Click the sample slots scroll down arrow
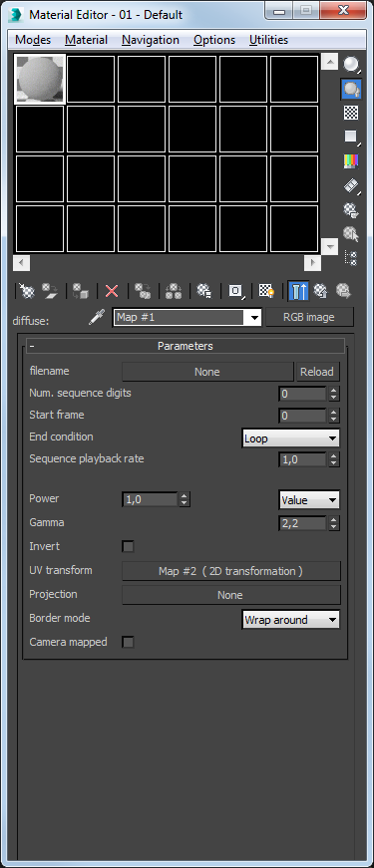This screenshot has width=374, height=868. pos(330,246)
